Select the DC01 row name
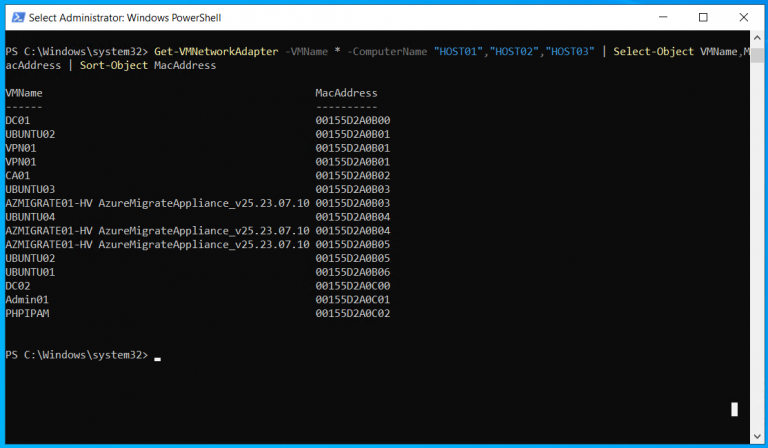768x448 pixels. [18, 120]
